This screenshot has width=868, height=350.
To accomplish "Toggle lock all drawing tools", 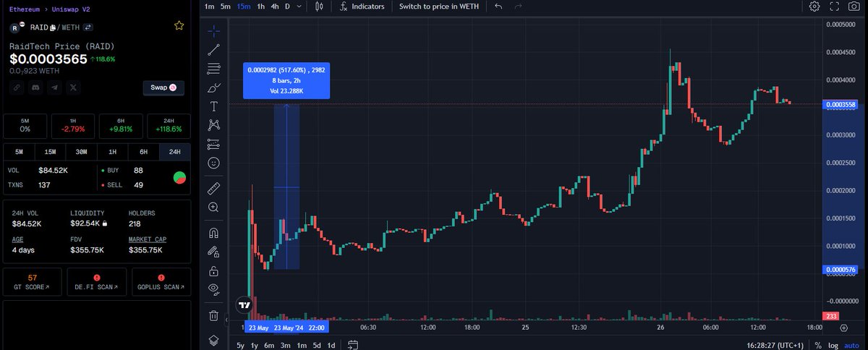I will 213,271.
